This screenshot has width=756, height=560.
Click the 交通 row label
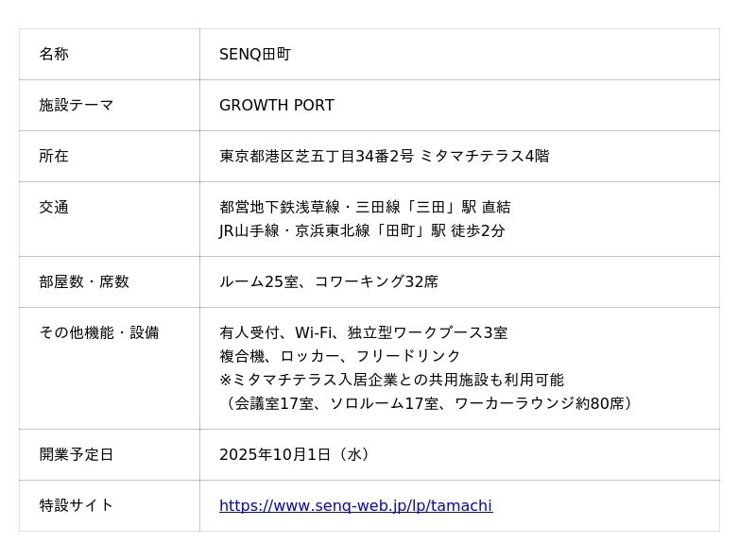point(54,207)
